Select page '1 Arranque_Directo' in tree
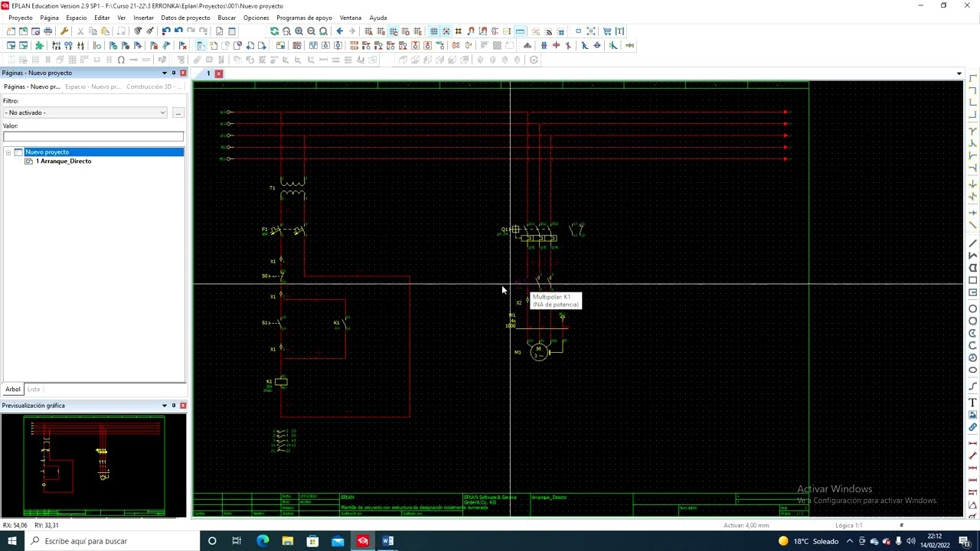This screenshot has width=980, height=551. pos(64,161)
